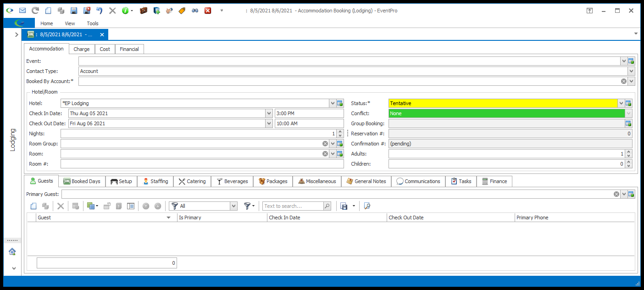Click the blue shield with green plus icon
Image resolution: width=644 pixels, height=290 pixels.
(x=156, y=11)
